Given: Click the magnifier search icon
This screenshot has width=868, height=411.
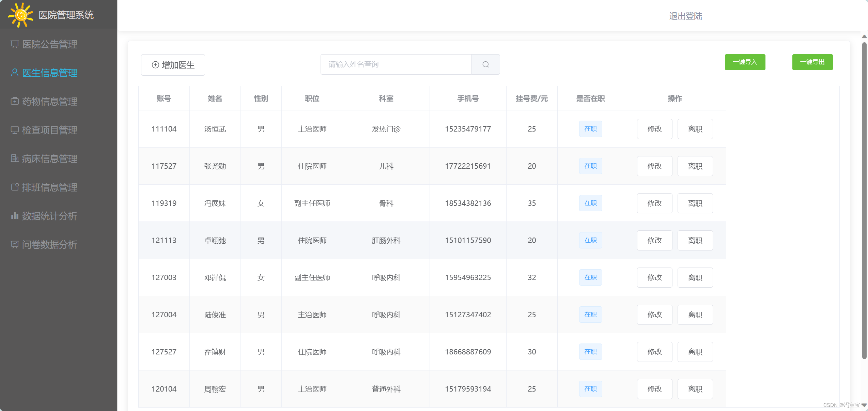Looking at the screenshot, I should [x=485, y=64].
